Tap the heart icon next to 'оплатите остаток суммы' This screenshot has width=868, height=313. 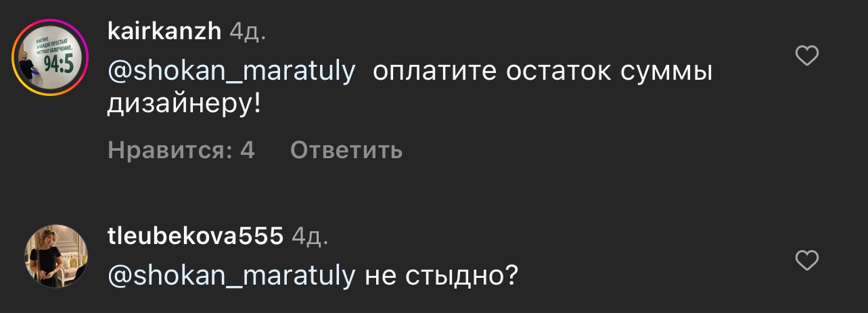pos(806,56)
